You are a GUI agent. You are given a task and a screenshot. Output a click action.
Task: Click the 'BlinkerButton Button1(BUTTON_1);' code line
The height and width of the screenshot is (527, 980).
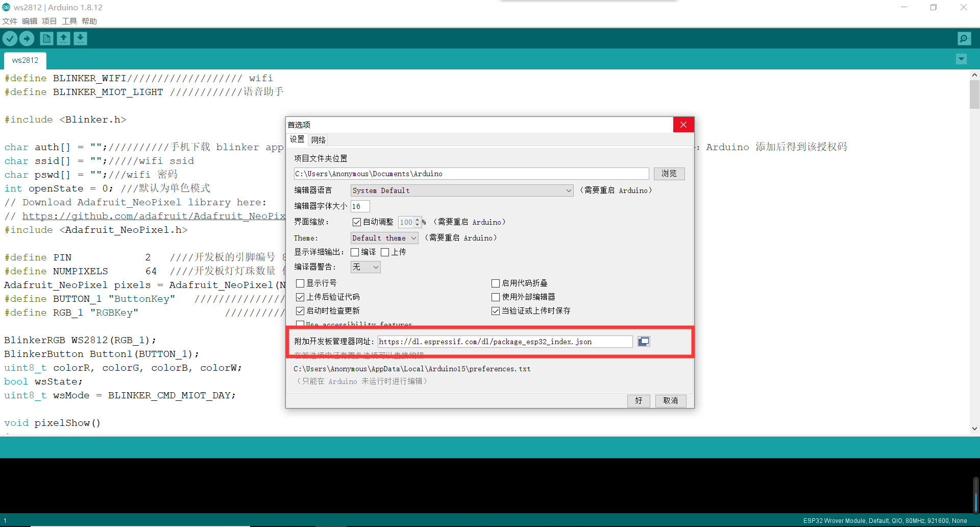point(102,354)
